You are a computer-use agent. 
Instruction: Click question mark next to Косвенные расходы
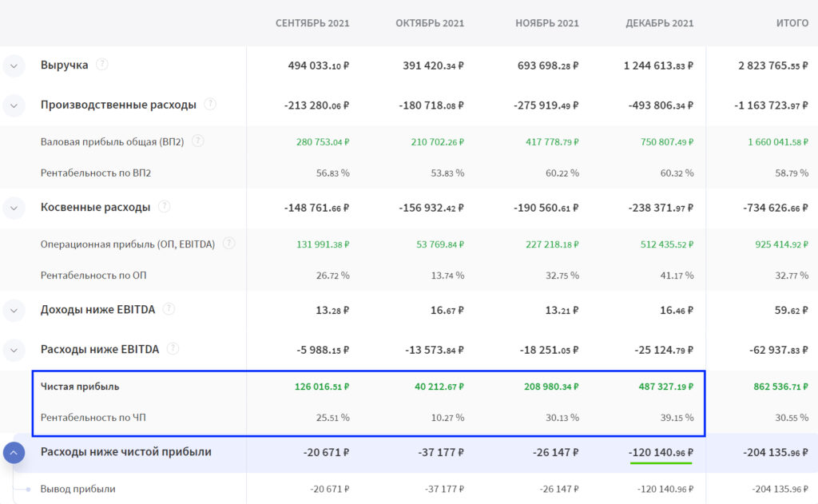[x=165, y=207]
